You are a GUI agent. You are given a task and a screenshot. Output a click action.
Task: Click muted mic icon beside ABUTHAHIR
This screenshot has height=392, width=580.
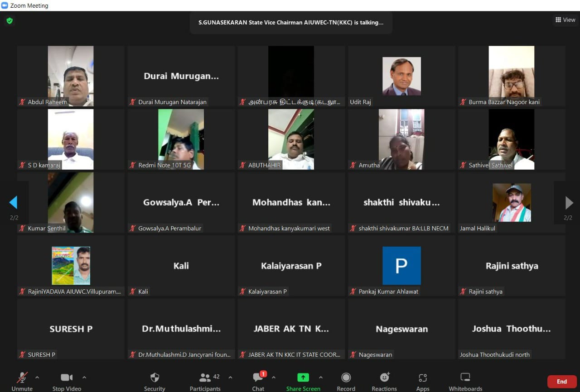pos(243,165)
